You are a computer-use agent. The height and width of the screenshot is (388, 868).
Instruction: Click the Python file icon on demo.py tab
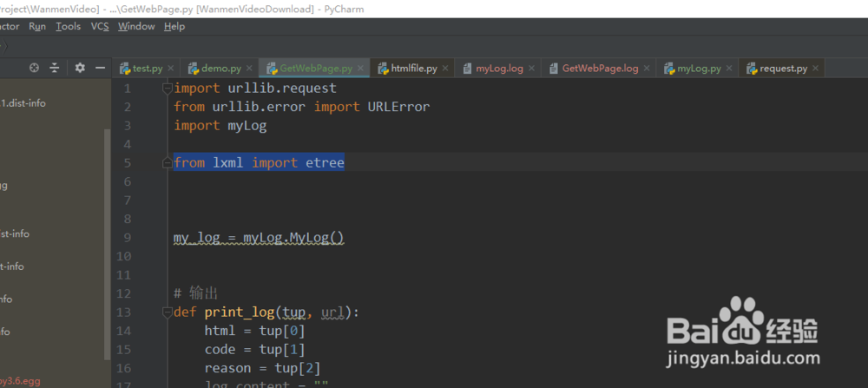tap(194, 69)
